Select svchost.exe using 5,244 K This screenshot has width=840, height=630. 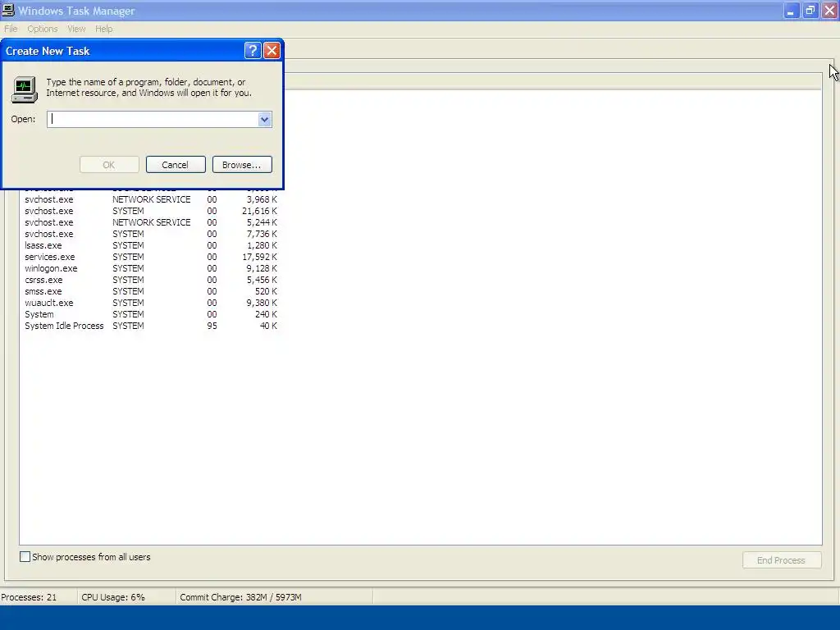[151, 222]
